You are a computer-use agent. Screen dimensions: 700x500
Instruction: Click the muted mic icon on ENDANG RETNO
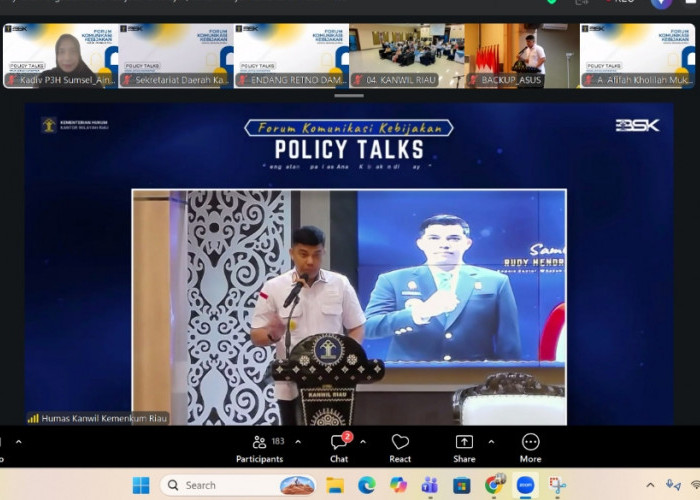243,80
